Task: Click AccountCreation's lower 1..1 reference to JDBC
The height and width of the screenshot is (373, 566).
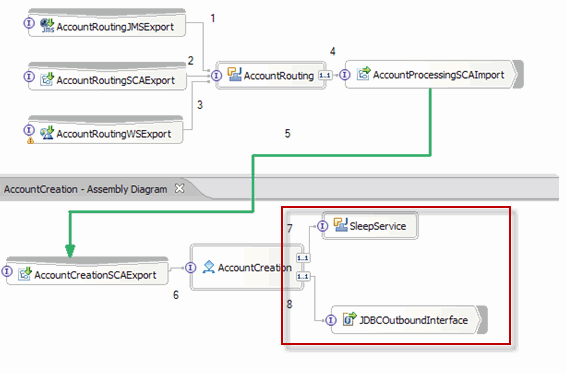Action: point(302,277)
